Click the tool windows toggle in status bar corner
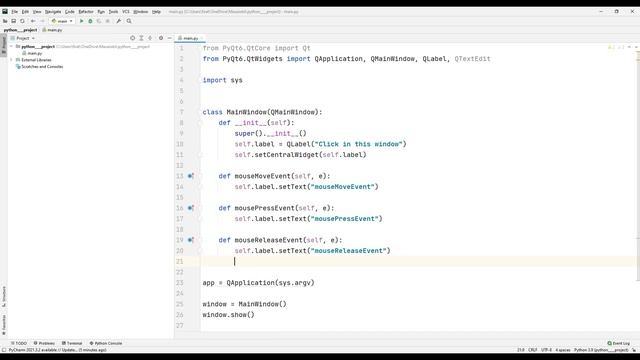This screenshot has width=640, height=360. pos(4,350)
